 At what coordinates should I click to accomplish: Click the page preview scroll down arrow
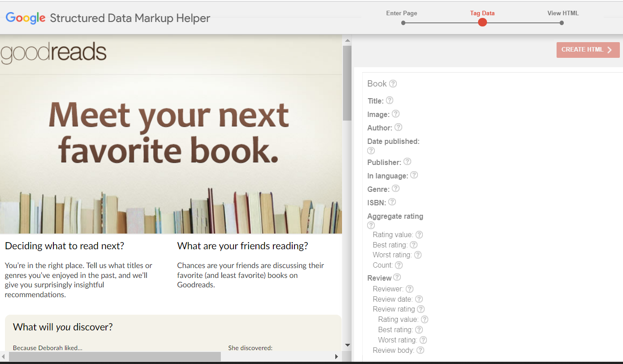point(347,345)
